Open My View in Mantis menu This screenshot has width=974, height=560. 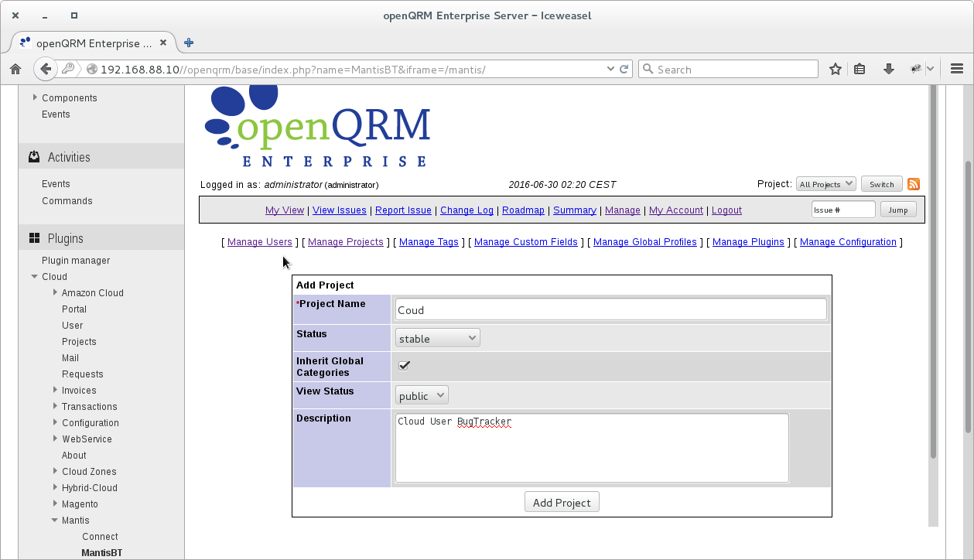click(x=285, y=210)
